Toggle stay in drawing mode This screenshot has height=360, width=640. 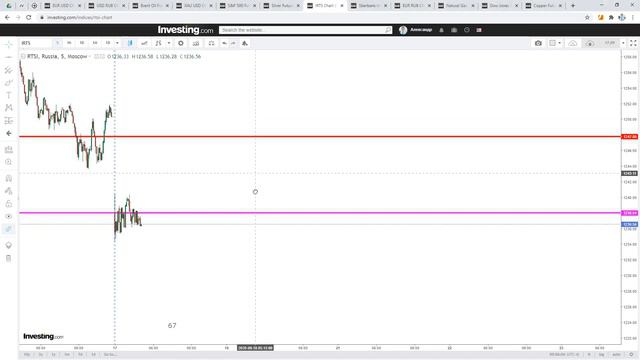9,191
